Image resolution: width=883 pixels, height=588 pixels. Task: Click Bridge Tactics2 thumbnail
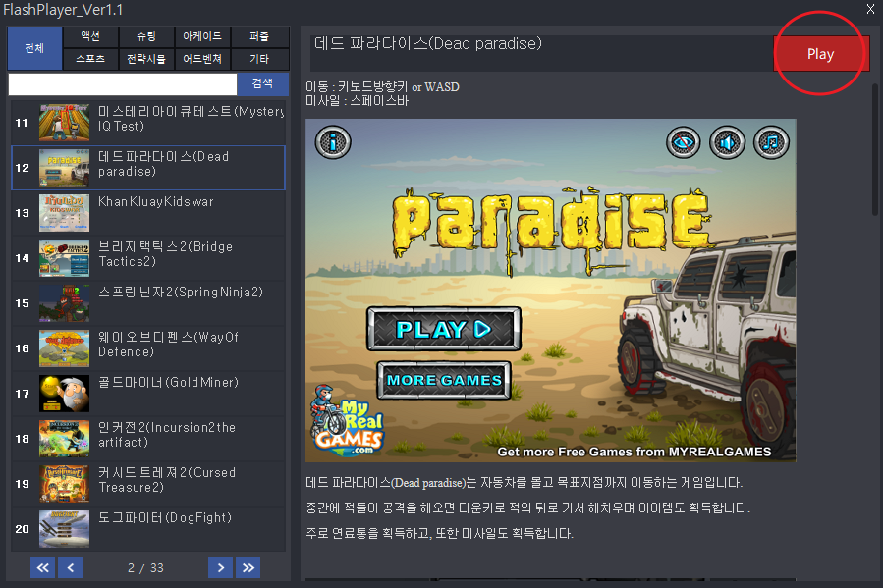pyautogui.click(x=64, y=258)
